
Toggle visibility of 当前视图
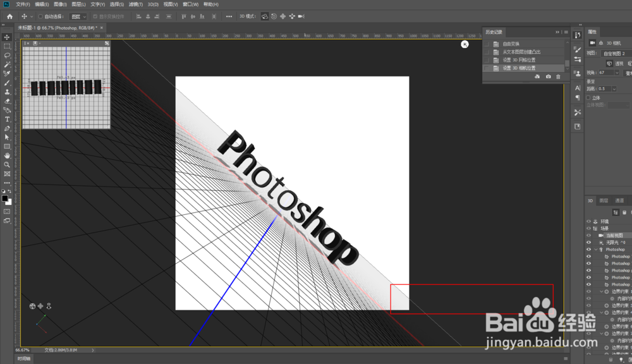click(x=588, y=236)
